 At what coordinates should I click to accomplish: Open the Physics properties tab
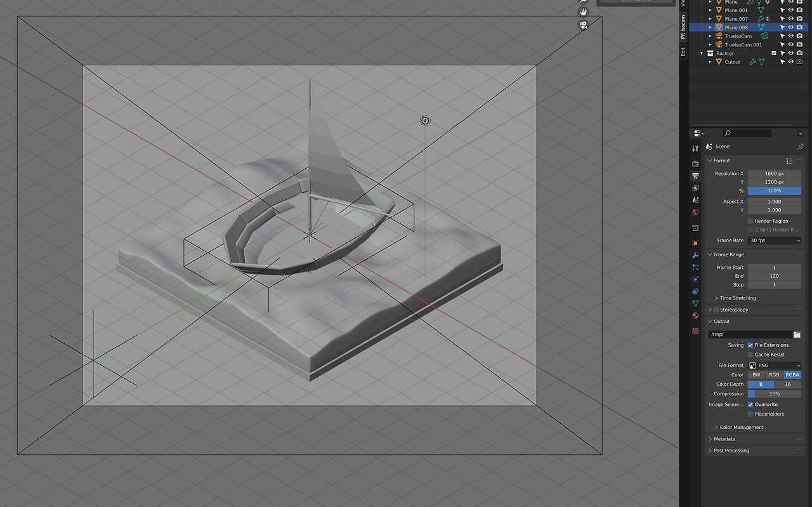pyautogui.click(x=695, y=279)
